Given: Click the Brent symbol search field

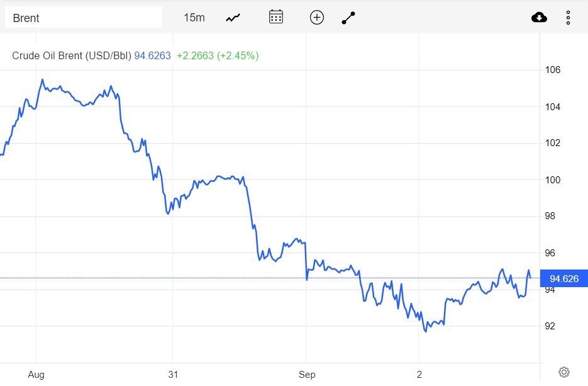Looking at the screenshot, I should [x=83, y=18].
